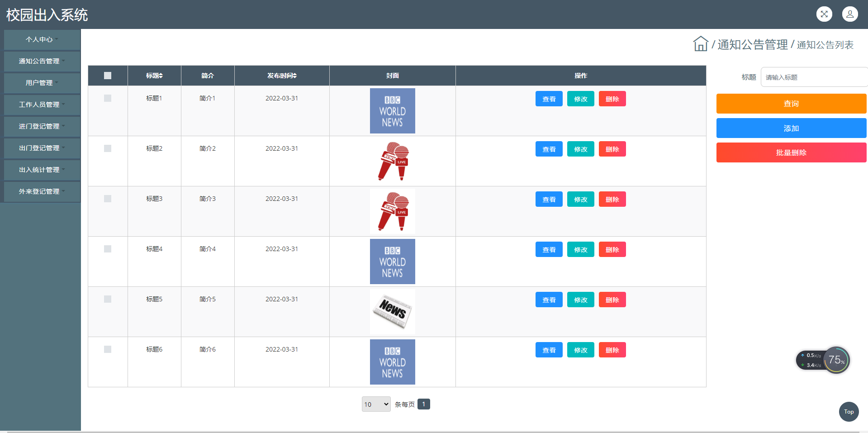Open the newspaper cover image of 标题5
868x433 pixels.
coord(393,312)
